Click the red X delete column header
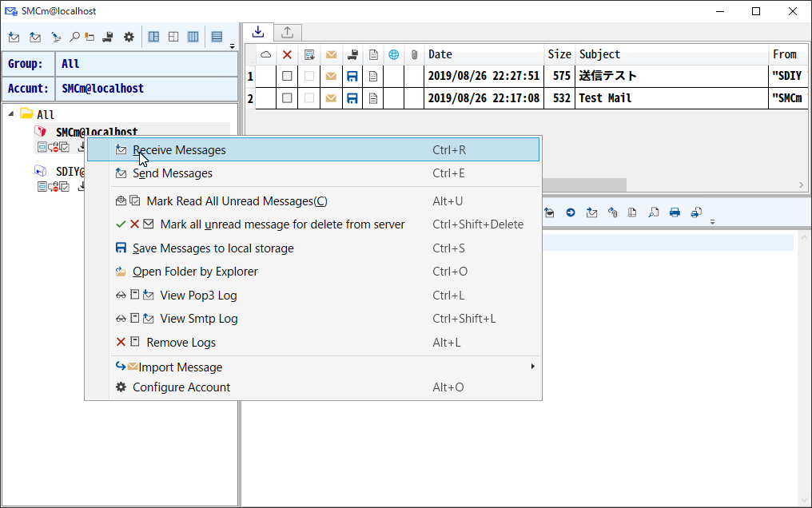812x508 pixels. coord(287,54)
